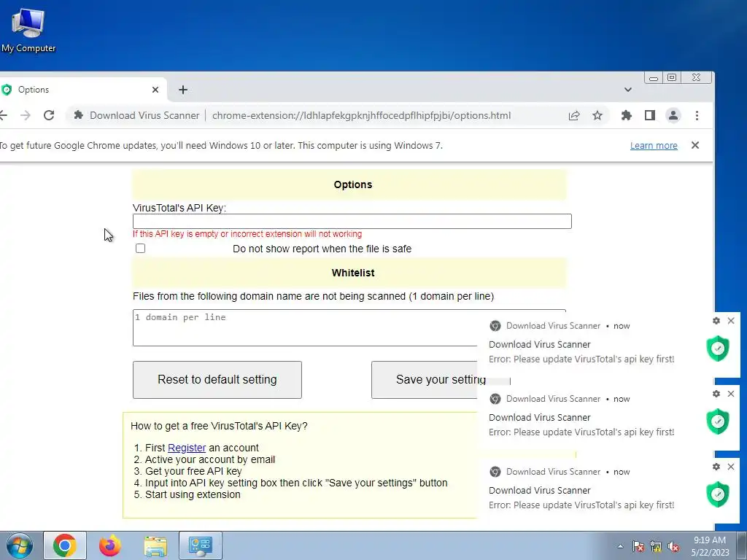Close the bottom Download Virus Scanner notification
747x560 pixels.
[x=731, y=467]
